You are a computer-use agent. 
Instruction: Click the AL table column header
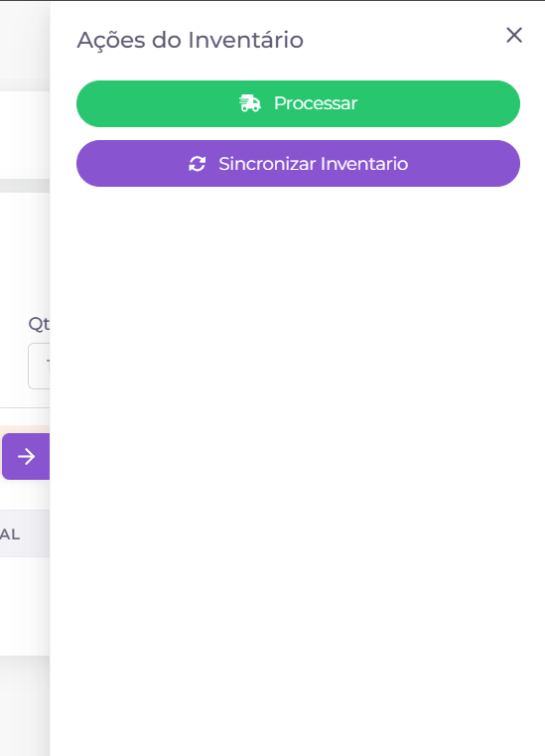(x=10, y=534)
